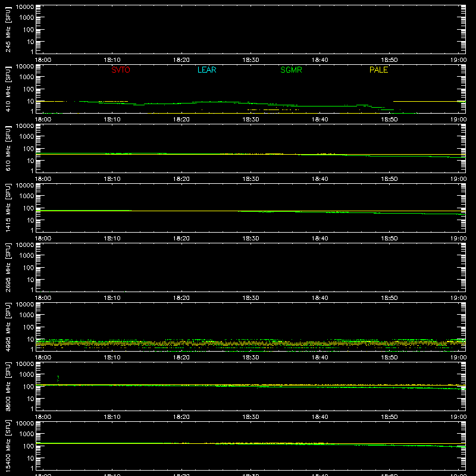The height and width of the screenshot is (476, 476).
Task: Select the 4995 MHz [SFU] axis title
Action: point(8,327)
